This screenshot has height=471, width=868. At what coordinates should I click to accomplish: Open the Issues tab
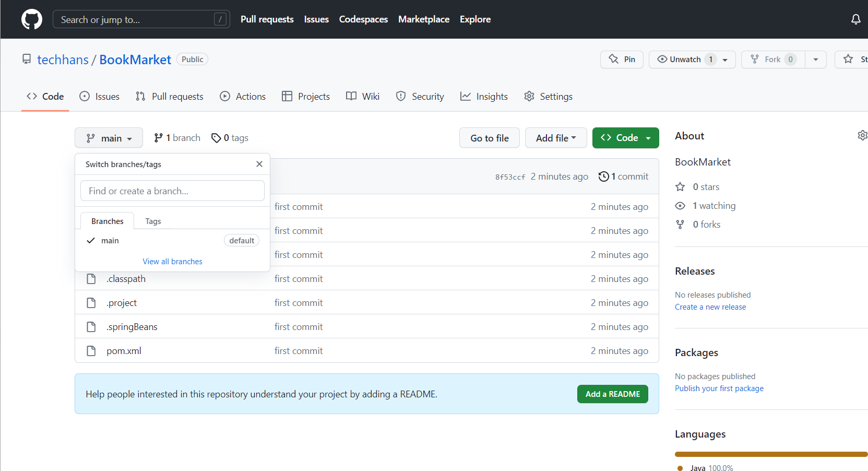[99, 97]
